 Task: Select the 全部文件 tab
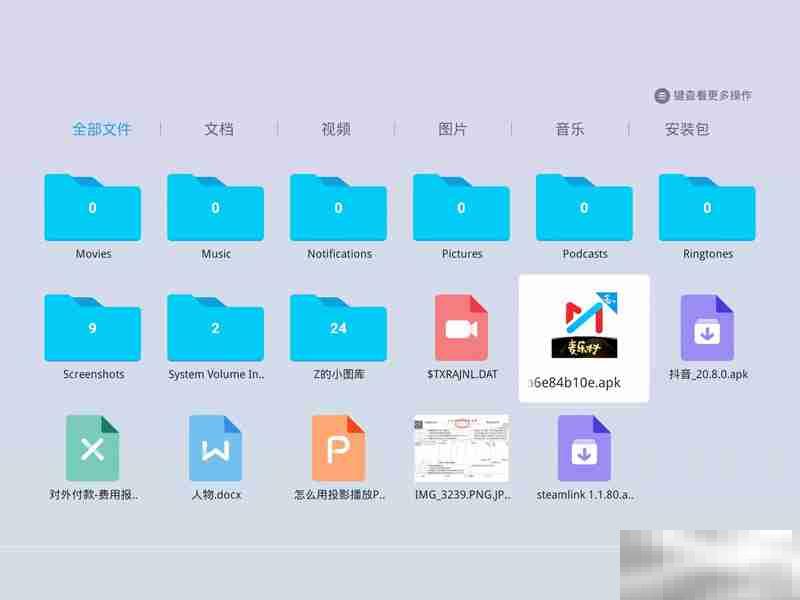click(103, 129)
